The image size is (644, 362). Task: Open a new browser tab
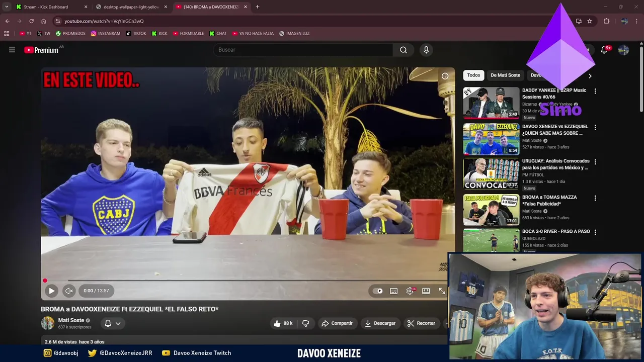tap(258, 7)
